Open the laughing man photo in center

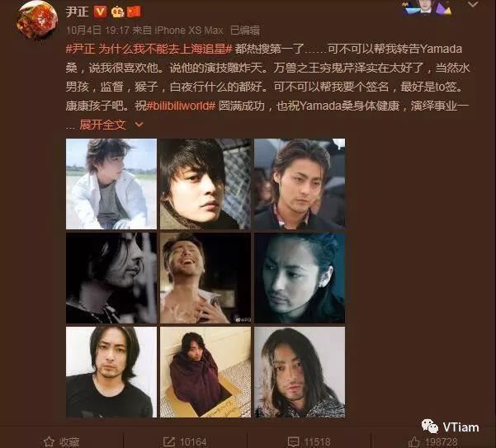point(205,278)
